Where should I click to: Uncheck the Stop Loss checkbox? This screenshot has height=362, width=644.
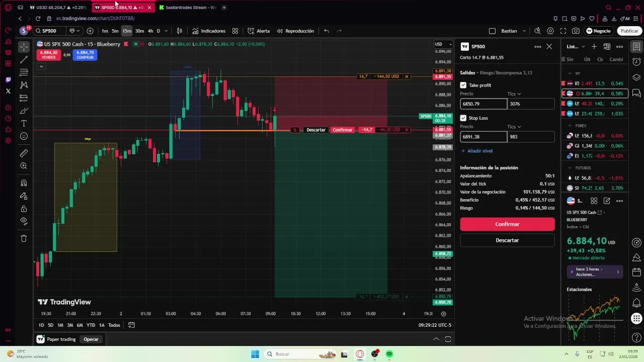pos(463,118)
